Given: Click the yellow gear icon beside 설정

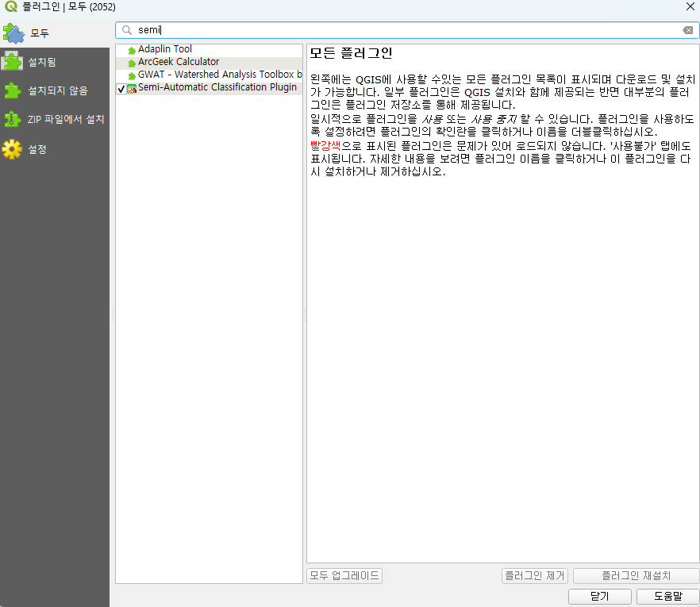Looking at the screenshot, I should tap(12, 149).
